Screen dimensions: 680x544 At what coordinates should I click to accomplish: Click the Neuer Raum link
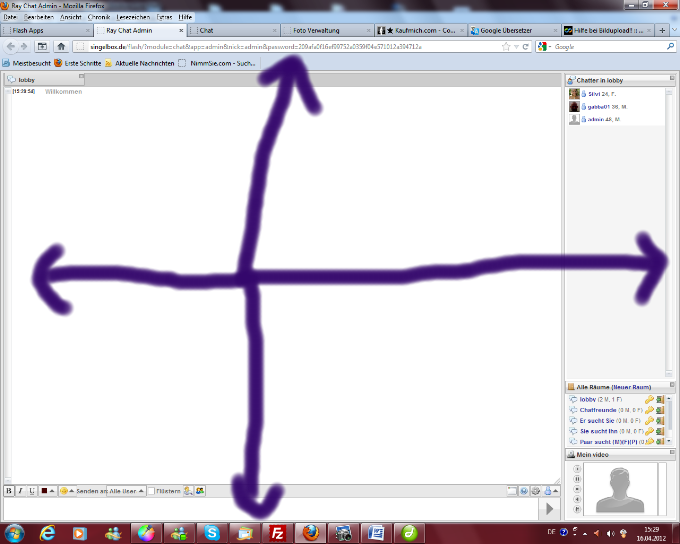coord(631,387)
